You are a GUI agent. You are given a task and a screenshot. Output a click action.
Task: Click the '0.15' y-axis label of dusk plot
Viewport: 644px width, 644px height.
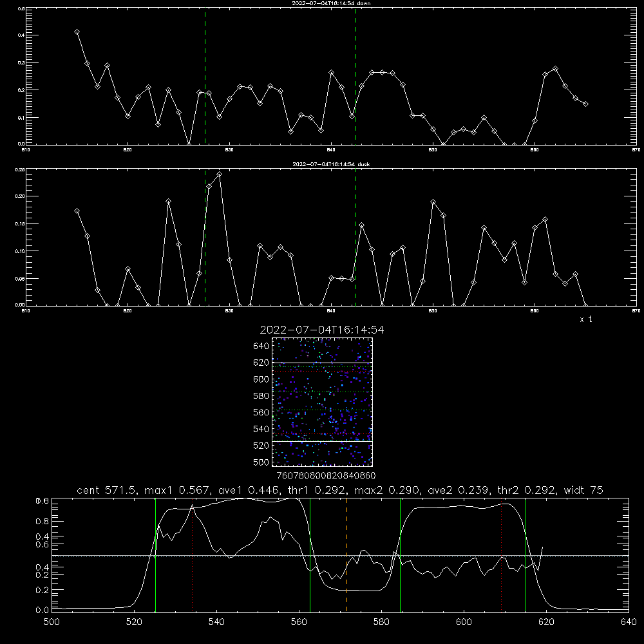(20, 224)
